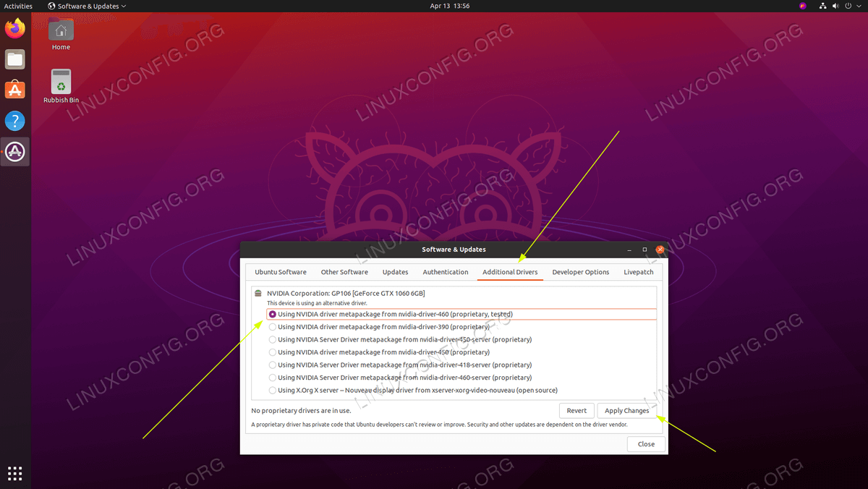Launch the Files manager from the dock
Image resolution: width=868 pixels, height=489 pixels.
(x=14, y=59)
